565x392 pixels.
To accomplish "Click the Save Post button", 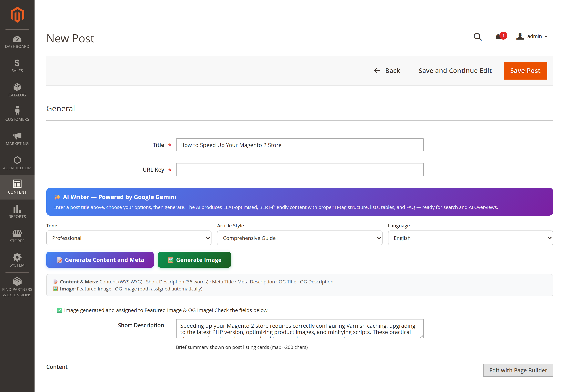I will 525,71.
